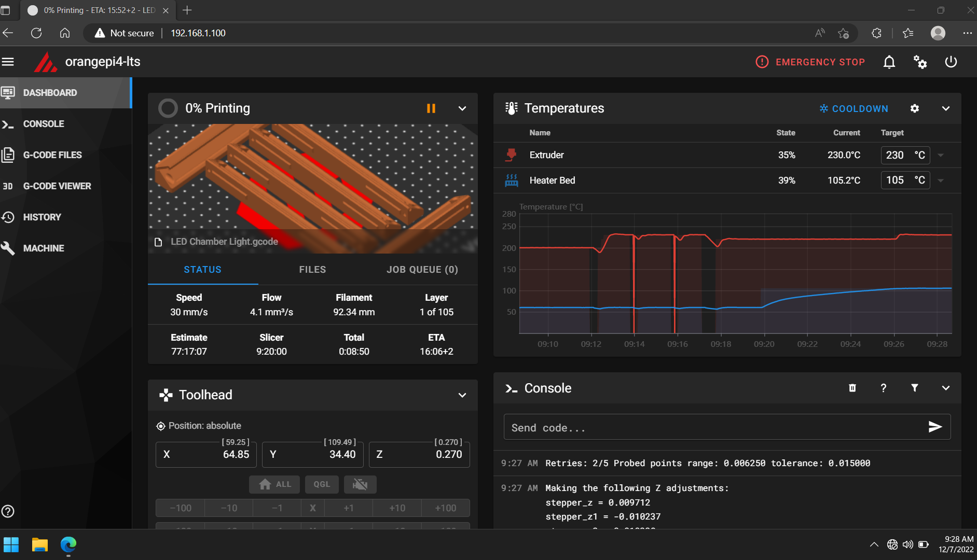The height and width of the screenshot is (560, 977).
Task: Open File Explorer from taskbar
Action: 40,544
